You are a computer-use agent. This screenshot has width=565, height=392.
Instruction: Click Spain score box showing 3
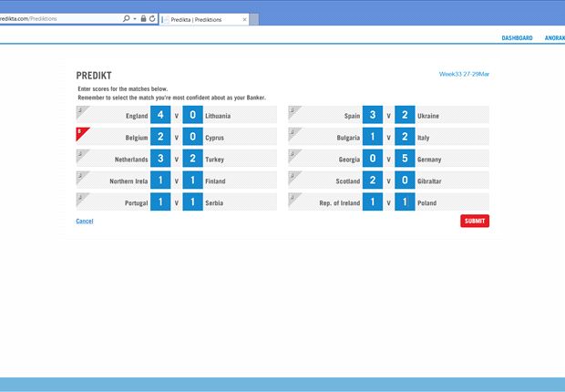pos(373,115)
